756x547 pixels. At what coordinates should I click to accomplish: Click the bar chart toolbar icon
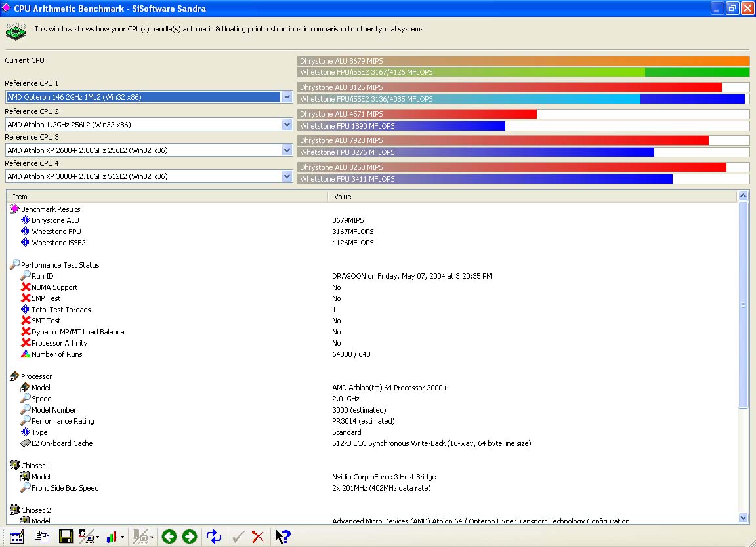(112, 537)
